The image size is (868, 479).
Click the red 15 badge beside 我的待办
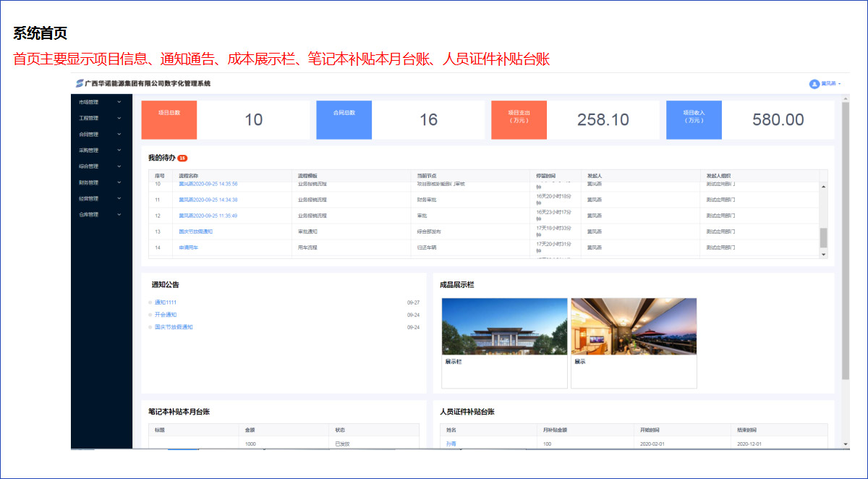tap(182, 158)
